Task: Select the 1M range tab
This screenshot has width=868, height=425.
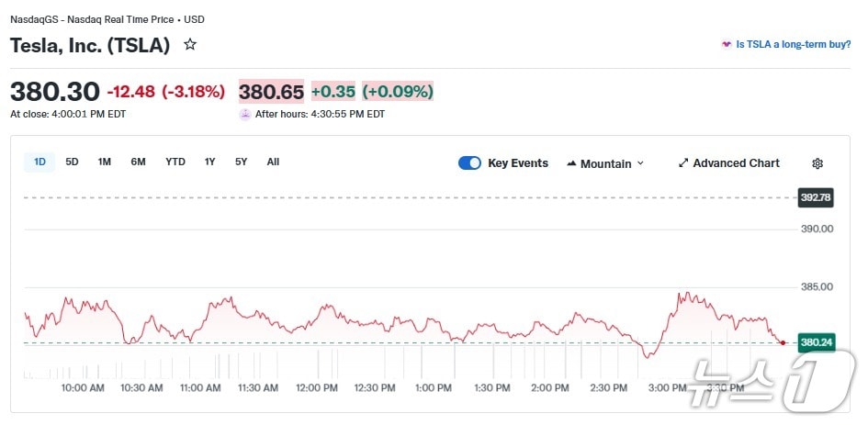Action: click(105, 162)
